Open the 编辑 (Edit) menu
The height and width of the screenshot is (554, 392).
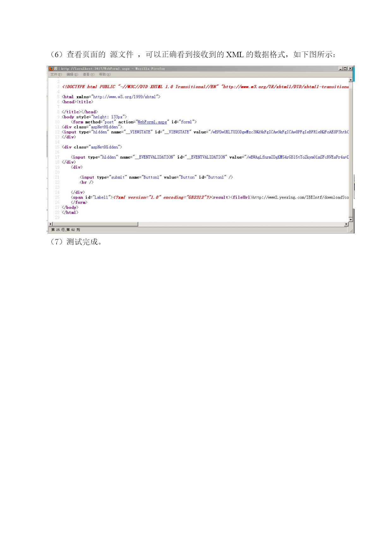[72, 75]
